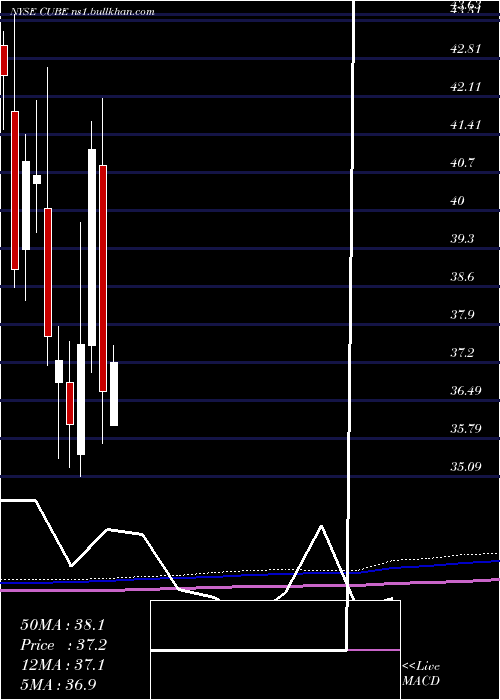
Task: Click the 35.09 price axis label
Action: (x=466, y=467)
